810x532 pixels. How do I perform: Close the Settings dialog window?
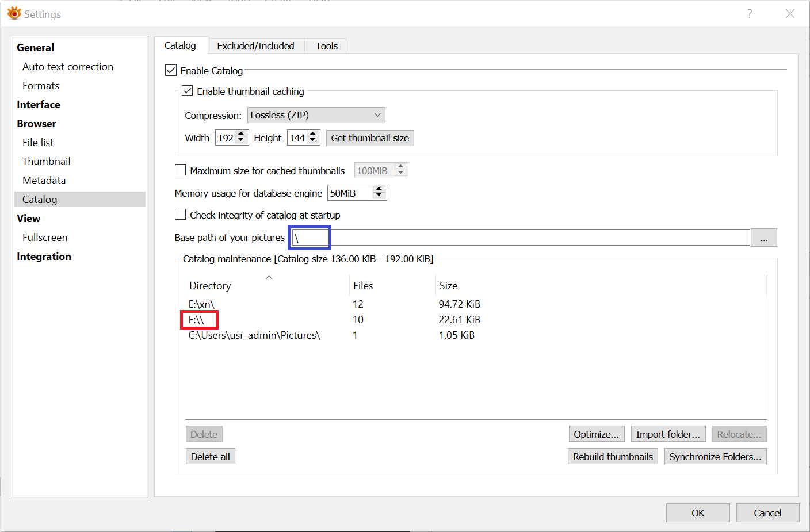pyautogui.click(x=790, y=14)
